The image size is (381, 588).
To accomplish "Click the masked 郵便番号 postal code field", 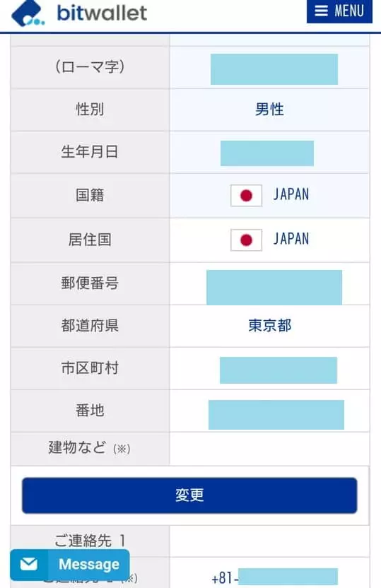I will [274, 287].
